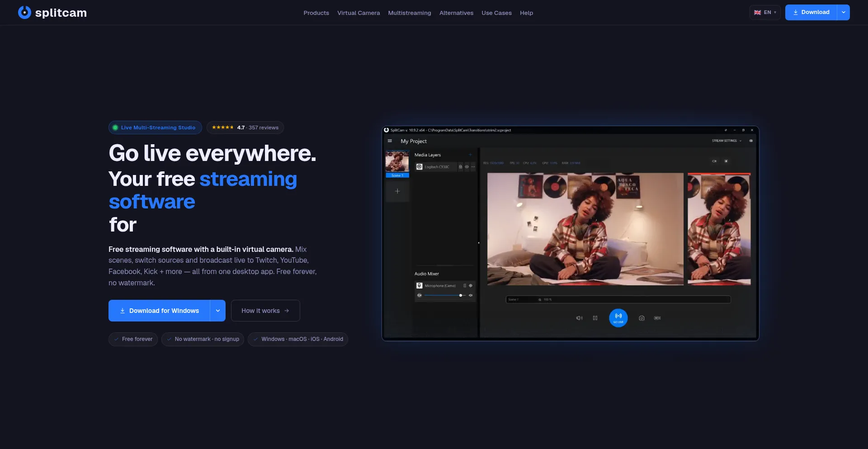Click the Free forever chip
868x449 pixels.
tap(133, 339)
